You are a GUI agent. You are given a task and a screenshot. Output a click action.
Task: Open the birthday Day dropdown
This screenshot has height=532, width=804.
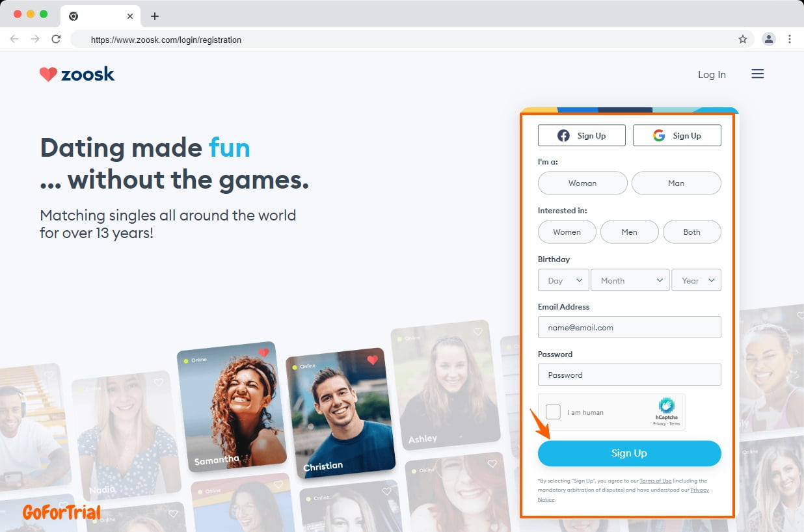pyautogui.click(x=563, y=280)
